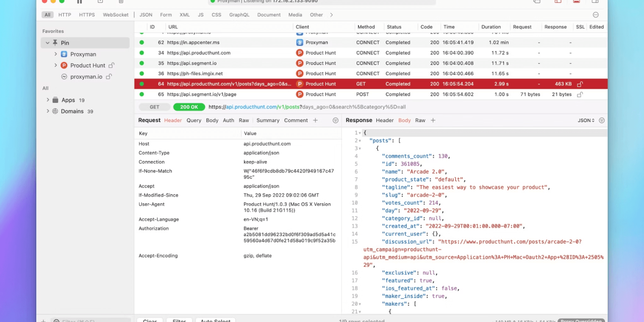This screenshot has width=644, height=322.
Task: Click the Duration column header to sort
Action: (491, 27)
